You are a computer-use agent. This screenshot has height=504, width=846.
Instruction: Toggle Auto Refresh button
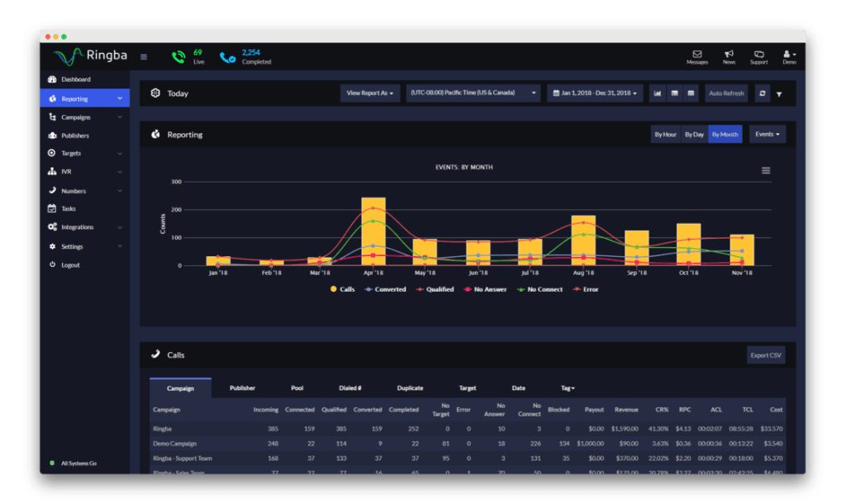coord(726,93)
